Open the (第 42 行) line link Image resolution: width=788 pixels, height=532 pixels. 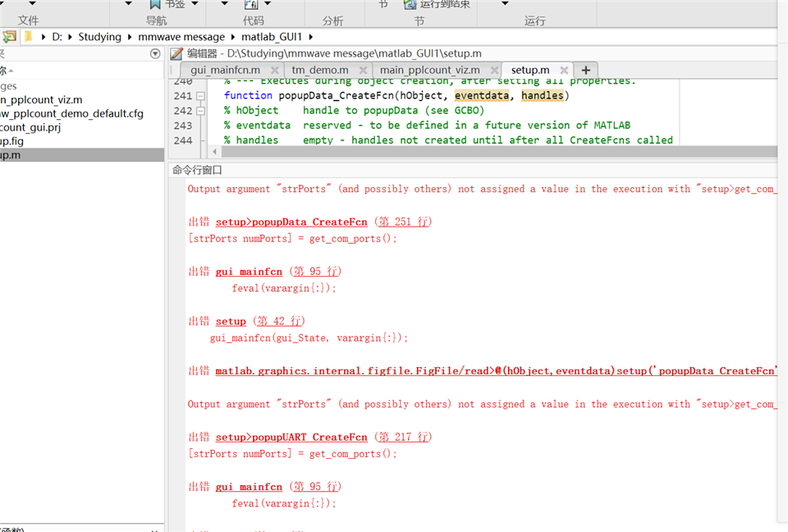coord(278,321)
